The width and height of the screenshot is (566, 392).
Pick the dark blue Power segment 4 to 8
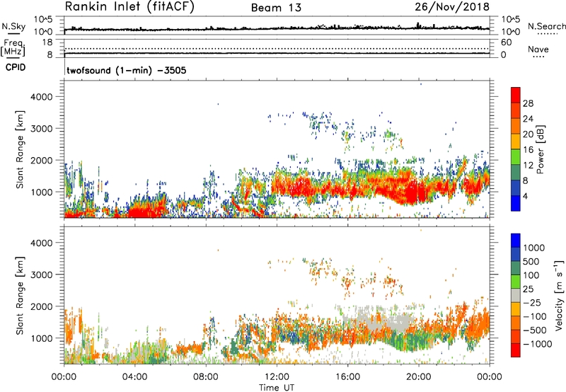pos(516,188)
